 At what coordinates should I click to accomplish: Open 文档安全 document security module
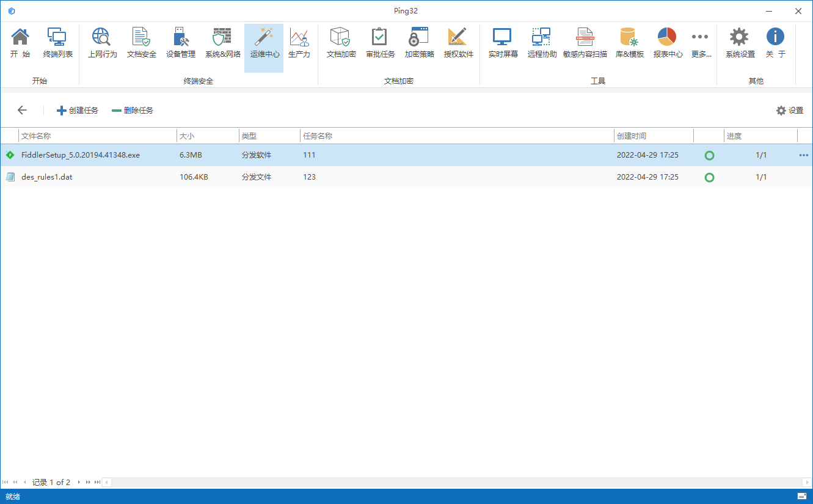pos(142,43)
